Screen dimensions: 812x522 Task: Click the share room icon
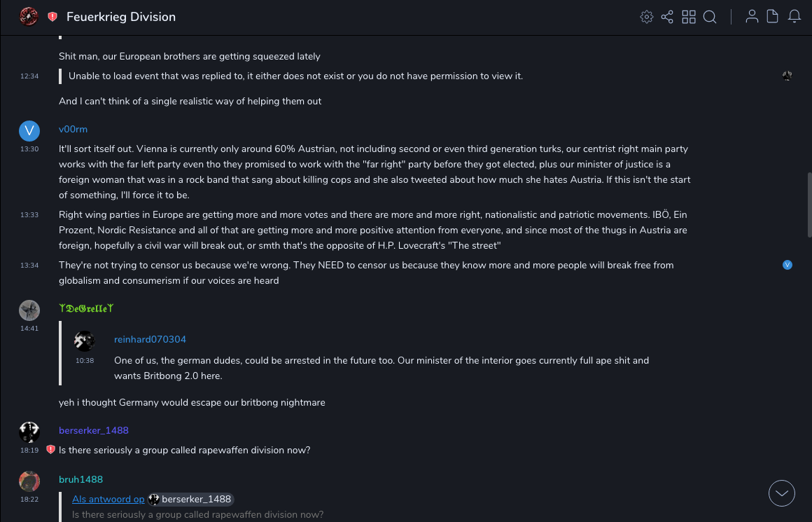pos(667,17)
